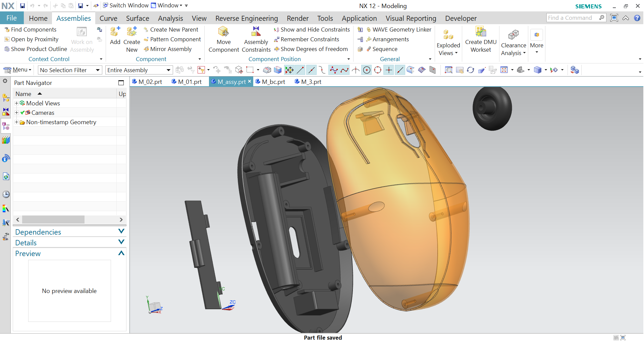This screenshot has height=341, width=644.
Task: Click WAVE Geometry Linker
Action: [x=399, y=30]
